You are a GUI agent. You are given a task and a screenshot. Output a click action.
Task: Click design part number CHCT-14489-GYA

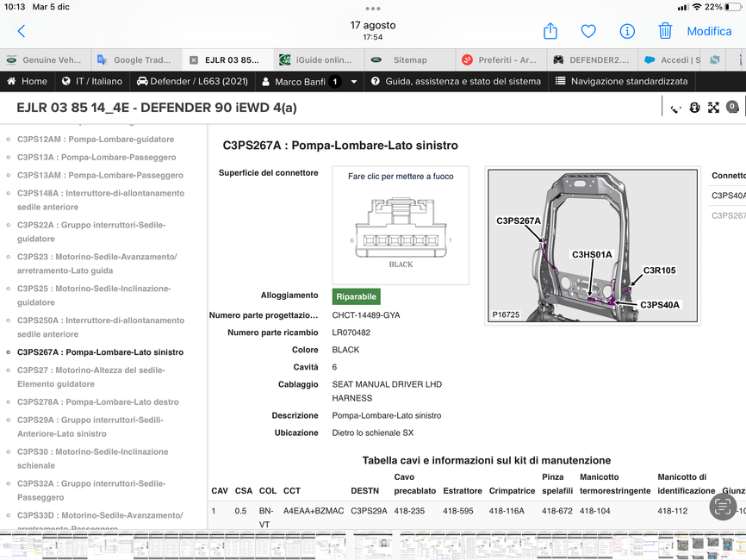366,315
